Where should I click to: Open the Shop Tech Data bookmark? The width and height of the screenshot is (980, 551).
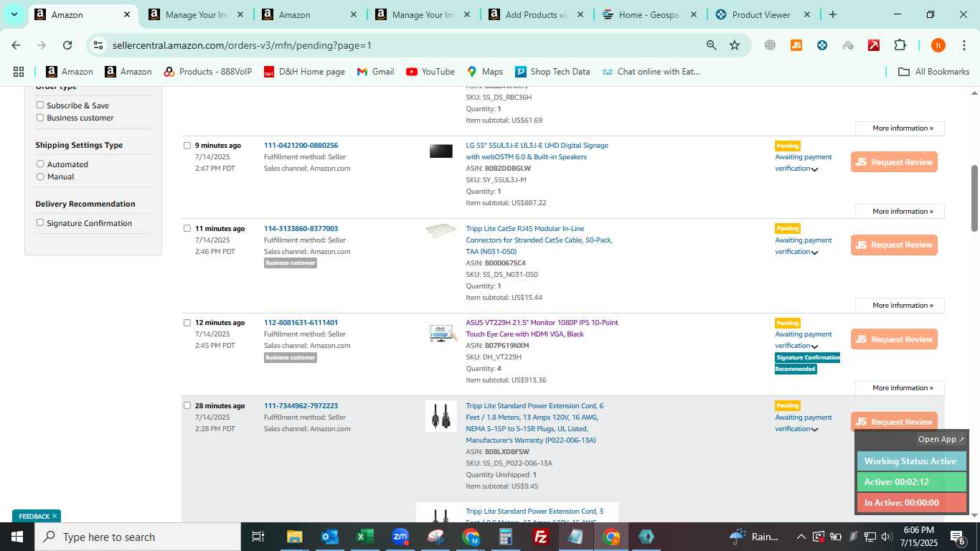pos(552,72)
